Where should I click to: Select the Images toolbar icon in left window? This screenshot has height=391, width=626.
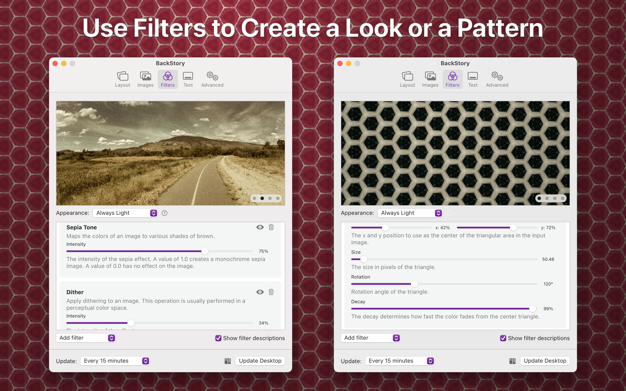pyautogui.click(x=145, y=79)
